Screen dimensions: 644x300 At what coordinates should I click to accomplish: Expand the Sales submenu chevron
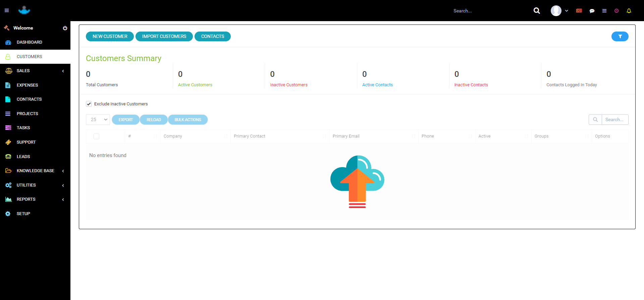coord(63,71)
